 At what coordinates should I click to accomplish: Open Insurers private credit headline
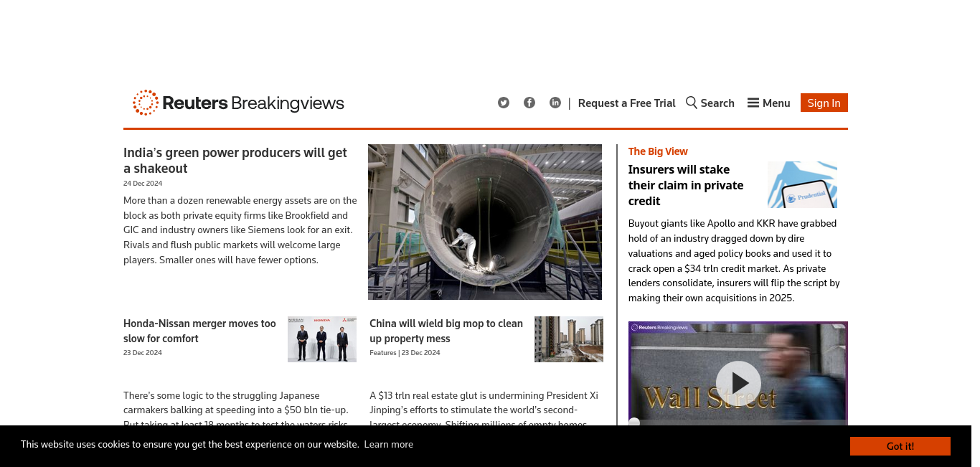pyautogui.click(x=686, y=185)
